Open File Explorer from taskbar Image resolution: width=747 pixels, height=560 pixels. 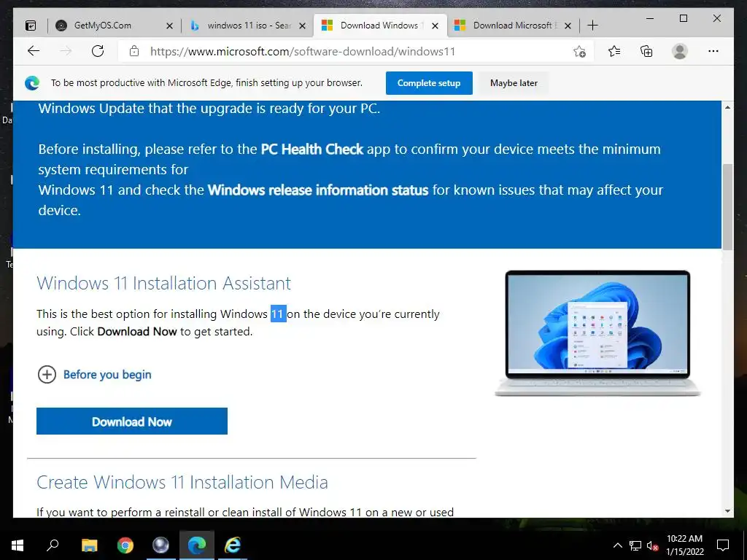pos(89,545)
